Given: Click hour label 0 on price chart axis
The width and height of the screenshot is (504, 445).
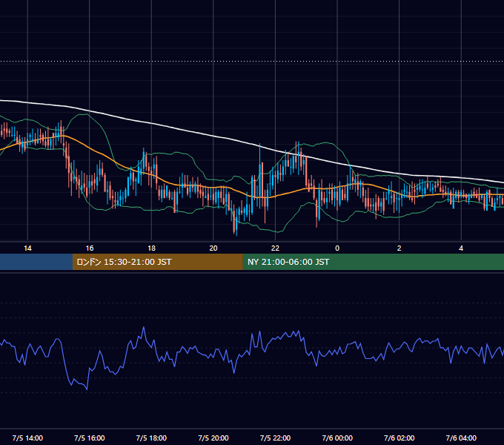Looking at the screenshot, I should pos(337,248).
